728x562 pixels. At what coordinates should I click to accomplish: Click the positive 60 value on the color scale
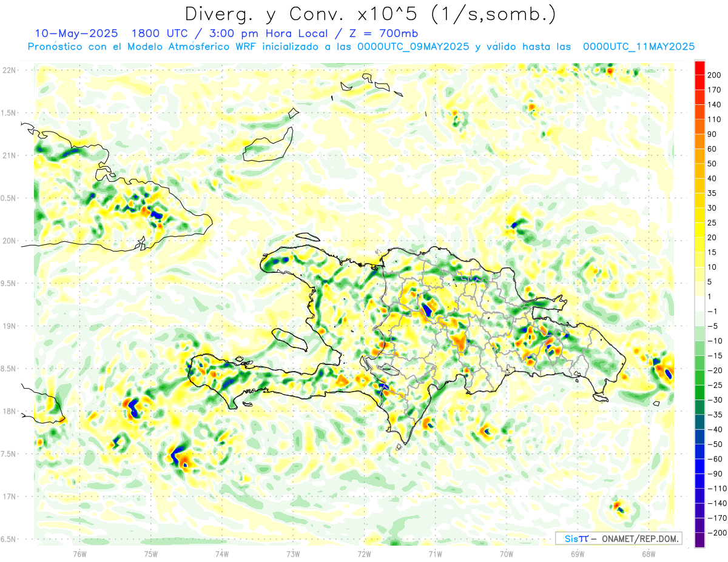coord(712,149)
